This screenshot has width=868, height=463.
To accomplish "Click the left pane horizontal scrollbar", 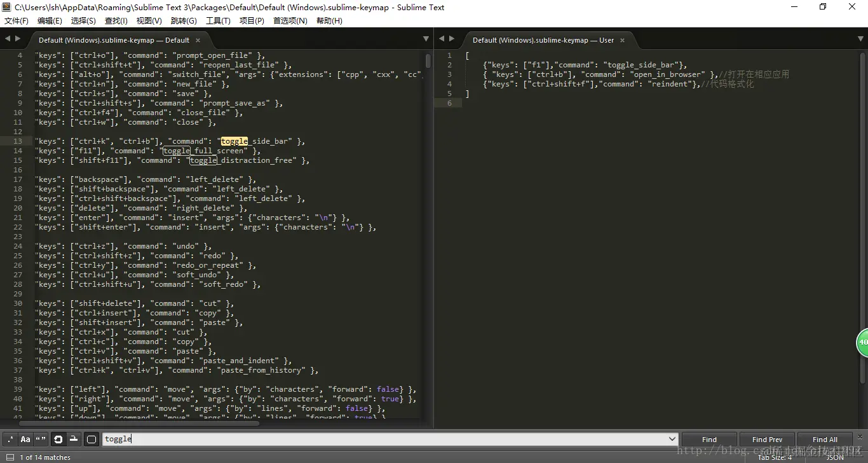I will point(139,423).
